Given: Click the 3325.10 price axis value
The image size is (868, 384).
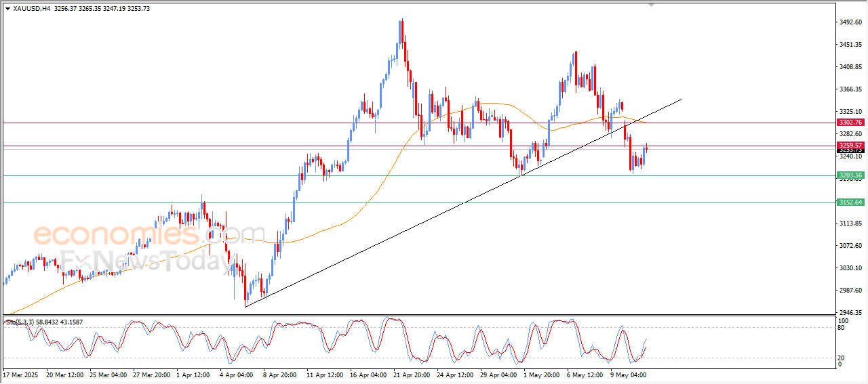Looking at the screenshot, I should click(x=851, y=112).
